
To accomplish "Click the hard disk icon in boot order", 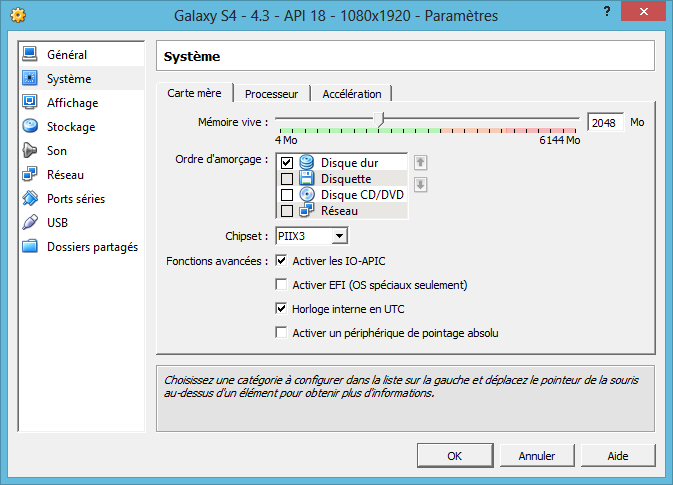I will click(x=306, y=162).
